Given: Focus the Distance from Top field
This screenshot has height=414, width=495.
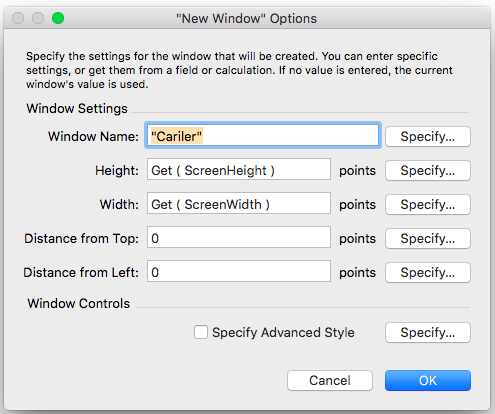Looking at the screenshot, I should tap(239, 237).
